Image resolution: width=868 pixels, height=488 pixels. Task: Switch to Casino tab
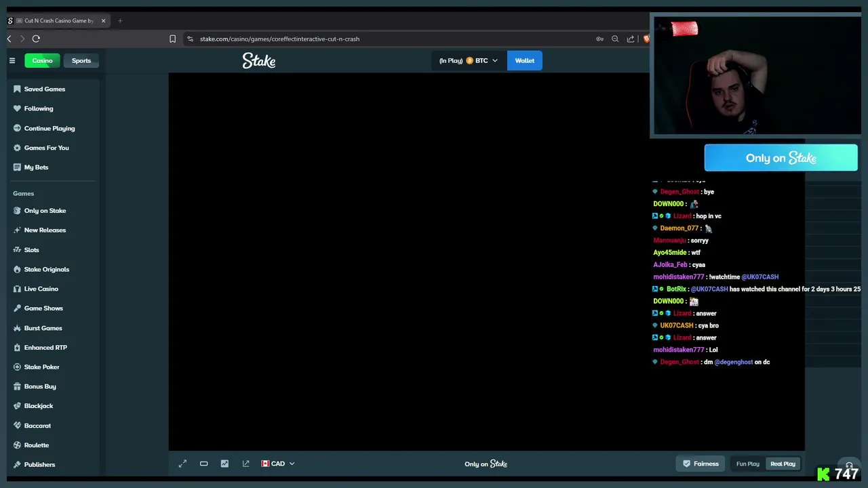(42, 60)
